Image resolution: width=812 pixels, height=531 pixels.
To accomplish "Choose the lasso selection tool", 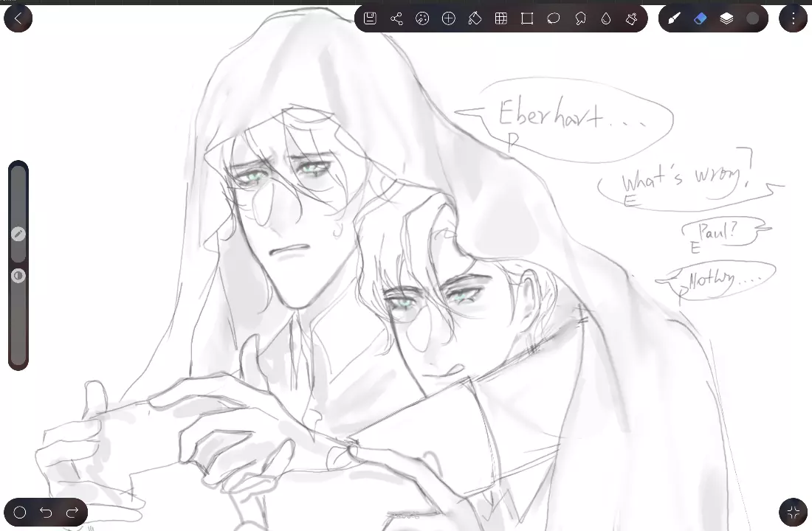I will pos(553,18).
